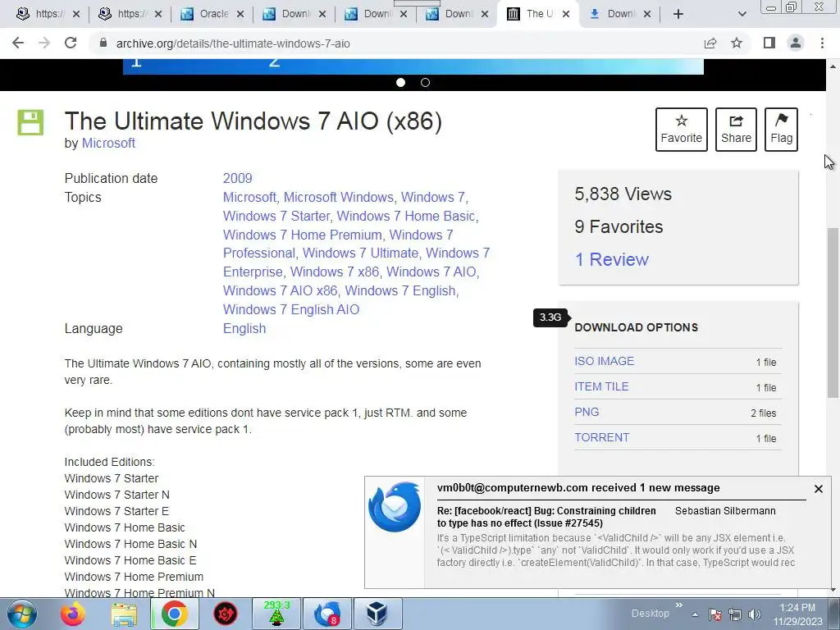840x630 pixels.
Task: Open the Windows 7 English AIO topic
Action: click(291, 309)
